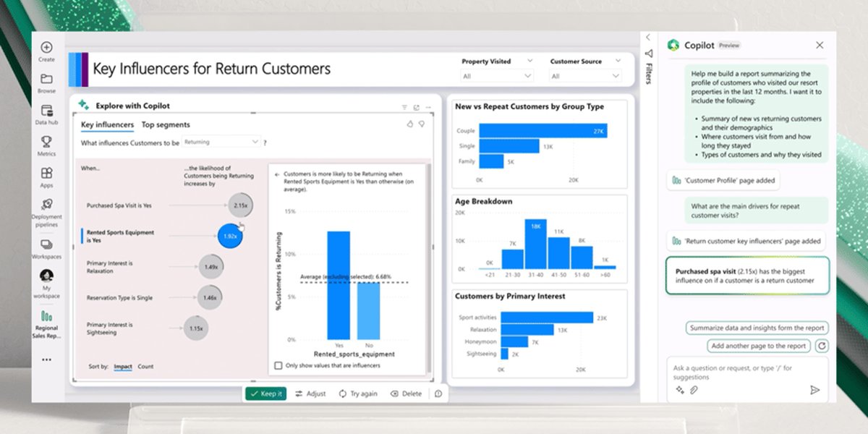
Task: Give a thumbs up on the influencers visual
Action: [410, 124]
